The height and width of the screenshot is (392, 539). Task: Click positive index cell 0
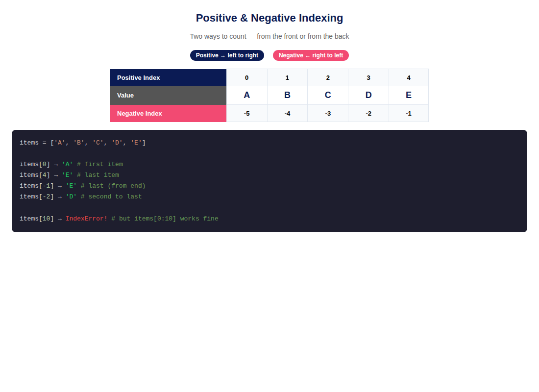(x=247, y=78)
